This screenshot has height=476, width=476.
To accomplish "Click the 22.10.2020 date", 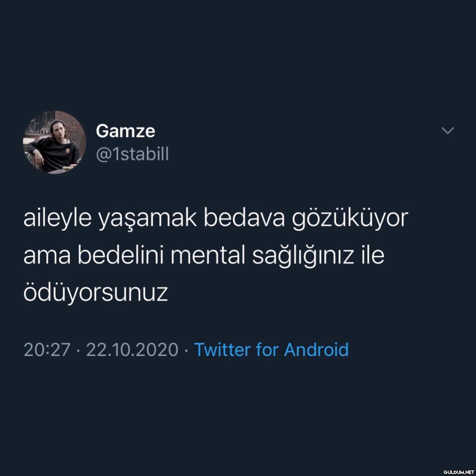I will pos(132,350).
